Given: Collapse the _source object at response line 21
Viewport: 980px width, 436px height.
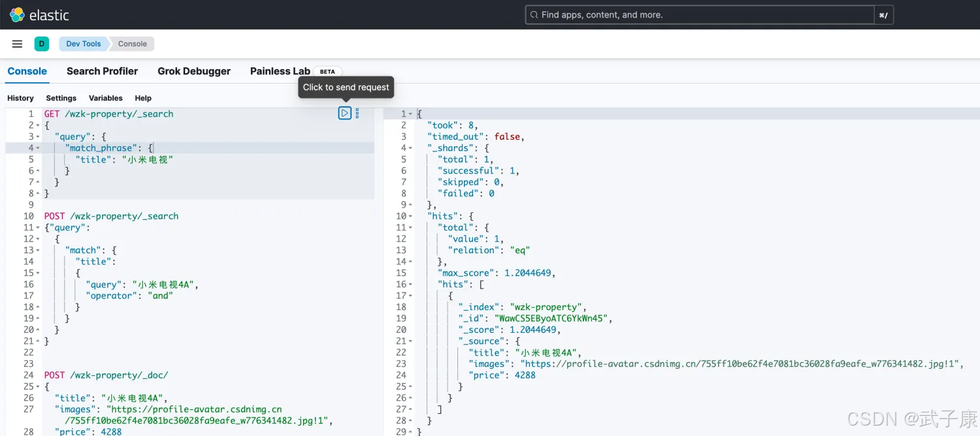Looking at the screenshot, I should point(410,341).
